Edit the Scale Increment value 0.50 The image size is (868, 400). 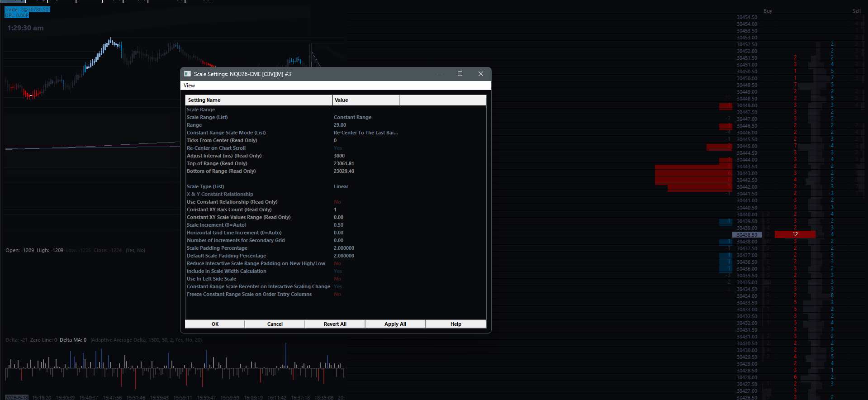coord(338,225)
